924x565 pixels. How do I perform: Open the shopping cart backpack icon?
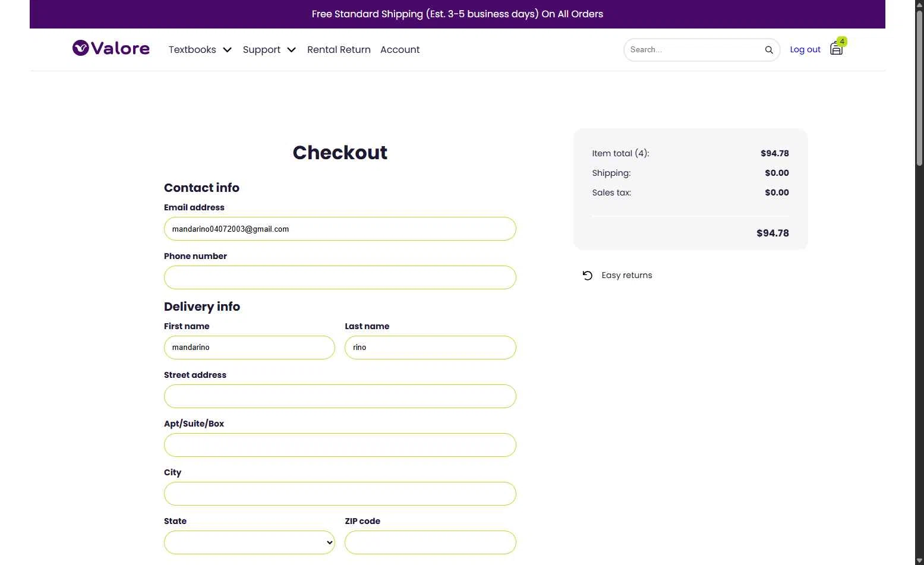[836, 49]
